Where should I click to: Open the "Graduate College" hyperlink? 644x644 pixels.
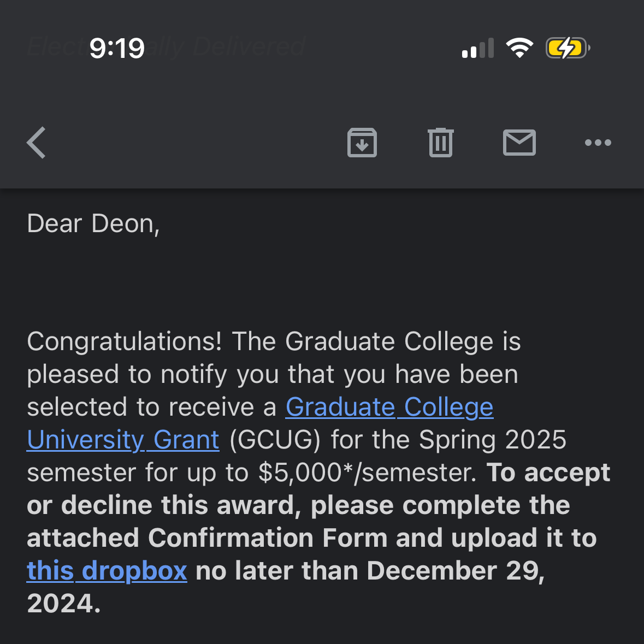(x=389, y=407)
